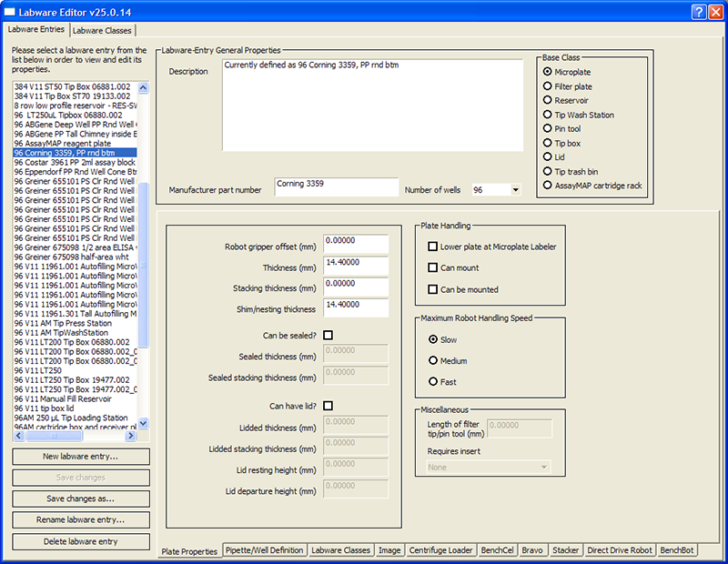The width and height of the screenshot is (728, 564).
Task: Click Rename labware entry button
Action: coord(81,520)
